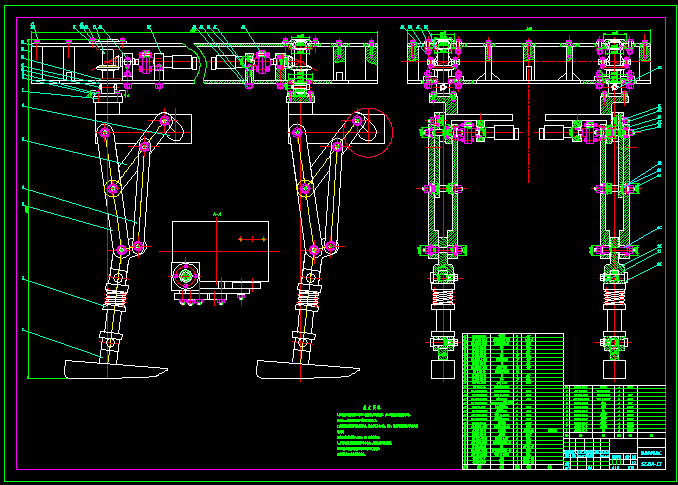This screenshot has height=485, width=678.
Task: Select the red coil spring on the far-right side-view leg
Action: 614,297
